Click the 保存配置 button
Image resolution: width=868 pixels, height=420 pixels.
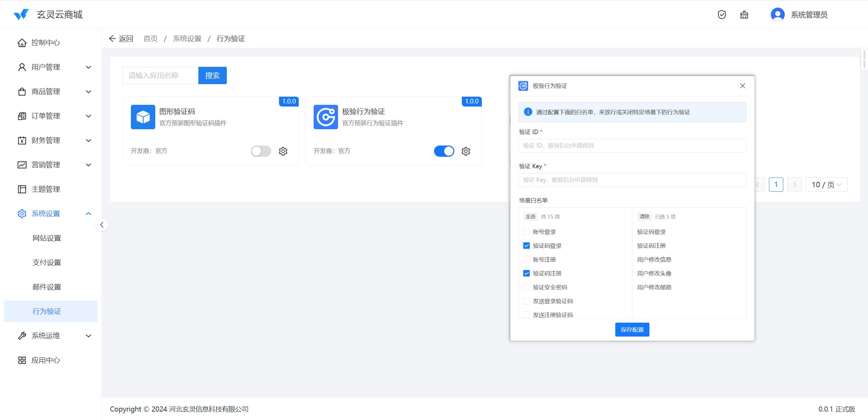click(632, 329)
